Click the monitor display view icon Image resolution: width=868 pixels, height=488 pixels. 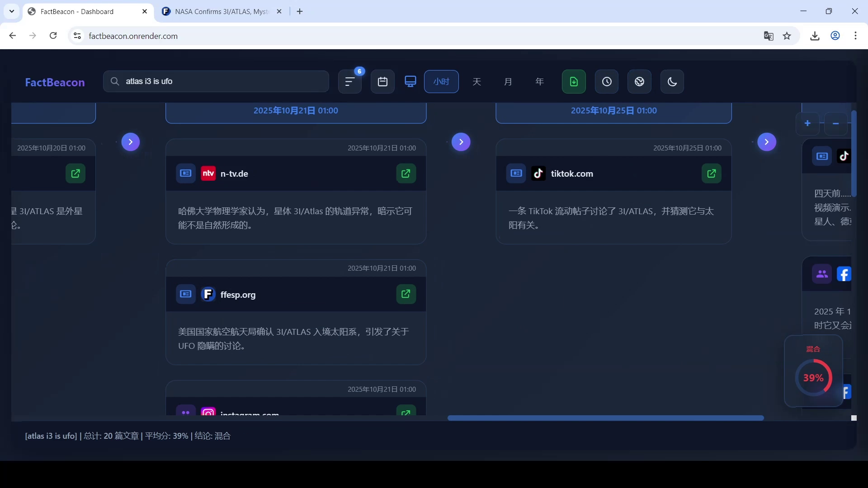(410, 82)
